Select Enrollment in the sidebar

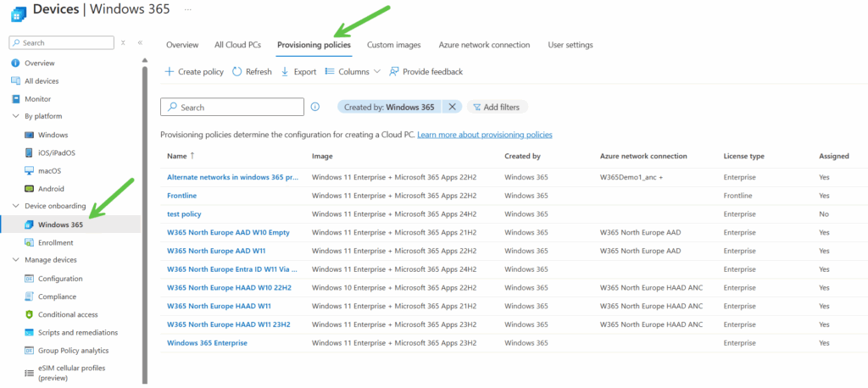click(55, 242)
